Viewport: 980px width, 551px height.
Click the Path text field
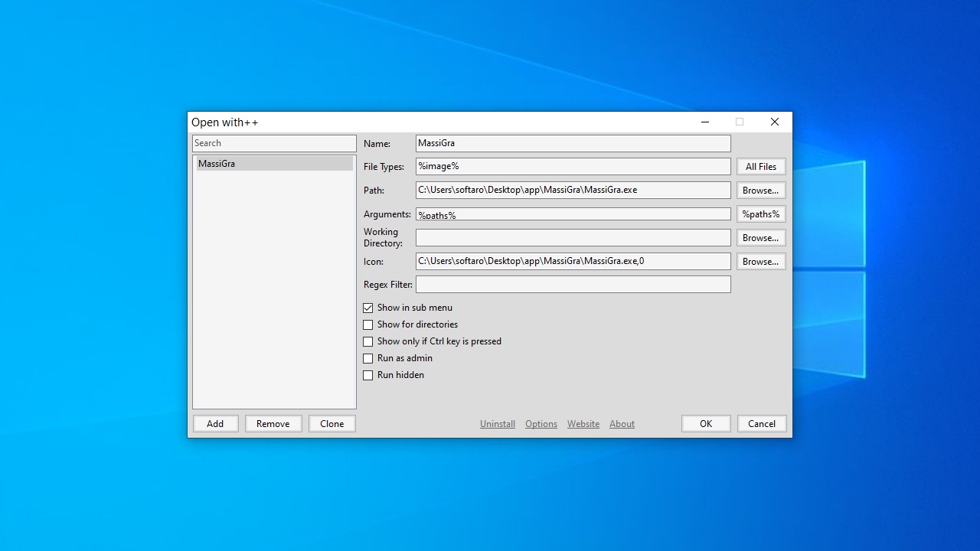pos(573,190)
